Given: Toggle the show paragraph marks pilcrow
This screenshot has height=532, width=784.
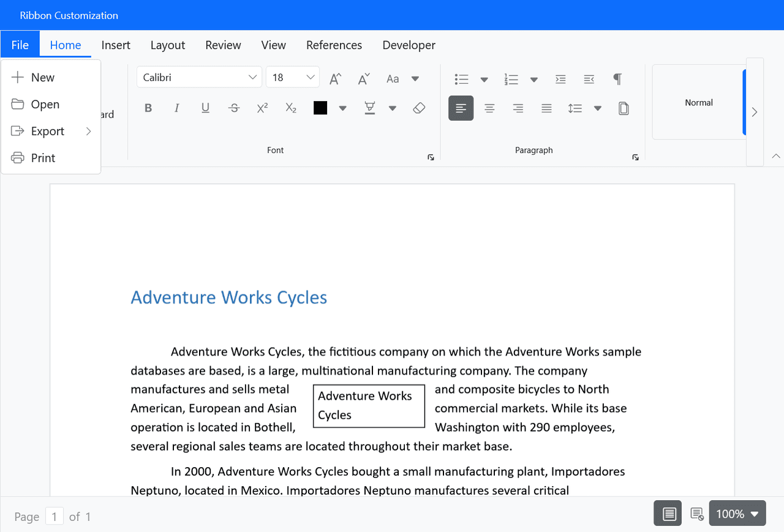Looking at the screenshot, I should point(617,79).
